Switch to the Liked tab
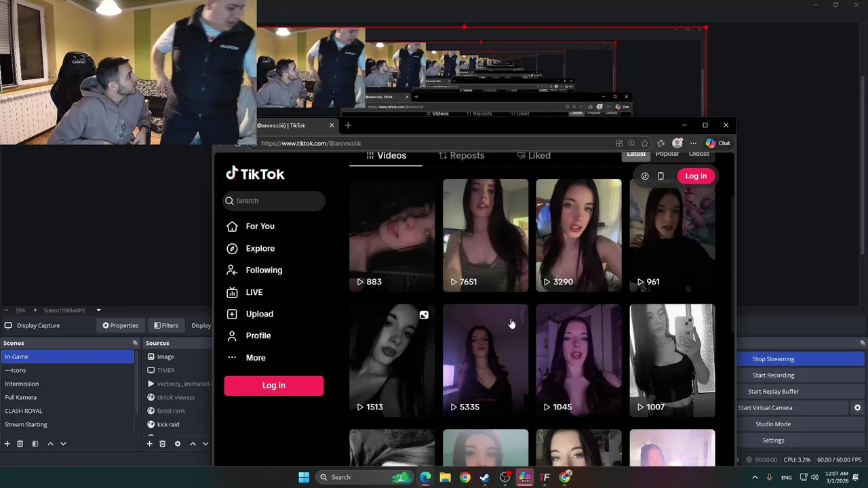This screenshot has width=868, height=488. coord(534,156)
